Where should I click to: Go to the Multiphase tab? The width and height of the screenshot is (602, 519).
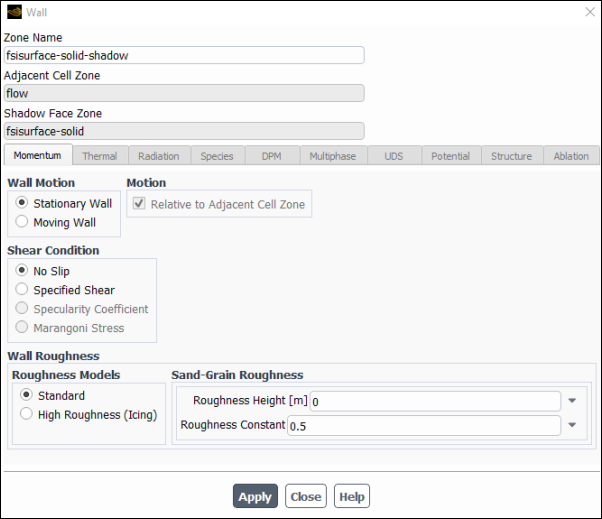[x=333, y=156]
